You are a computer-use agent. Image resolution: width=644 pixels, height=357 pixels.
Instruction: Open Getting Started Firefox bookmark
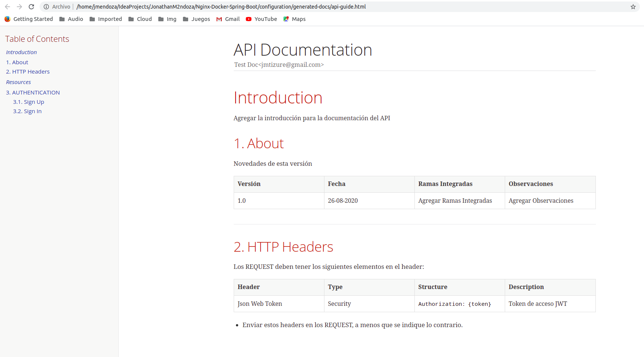coord(29,19)
